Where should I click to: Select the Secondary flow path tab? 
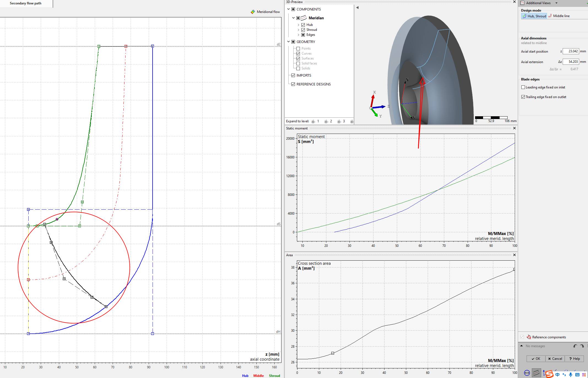(26, 3)
